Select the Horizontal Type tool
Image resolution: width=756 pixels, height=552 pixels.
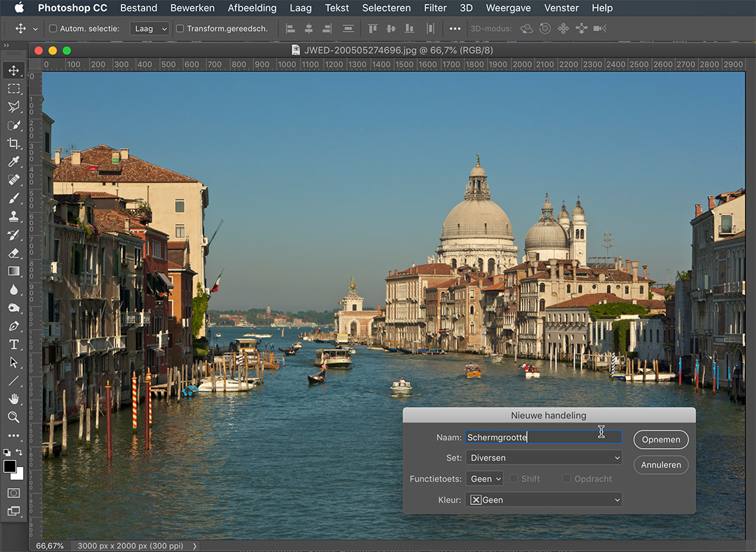point(13,344)
